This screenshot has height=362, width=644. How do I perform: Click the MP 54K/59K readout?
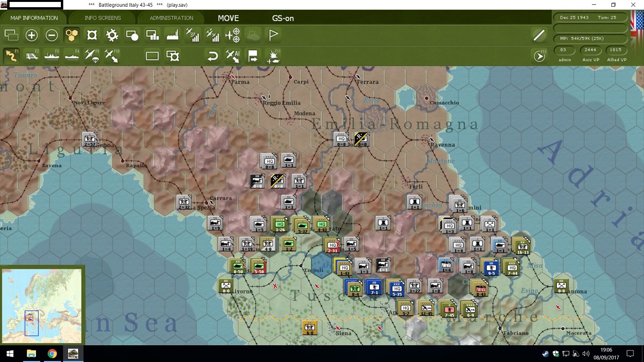[x=591, y=38]
